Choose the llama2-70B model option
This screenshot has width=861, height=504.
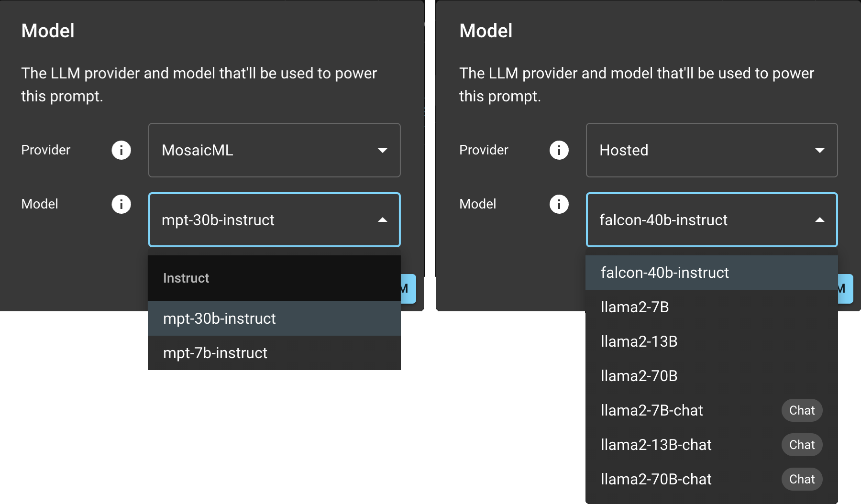pyautogui.click(x=711, y=376)
